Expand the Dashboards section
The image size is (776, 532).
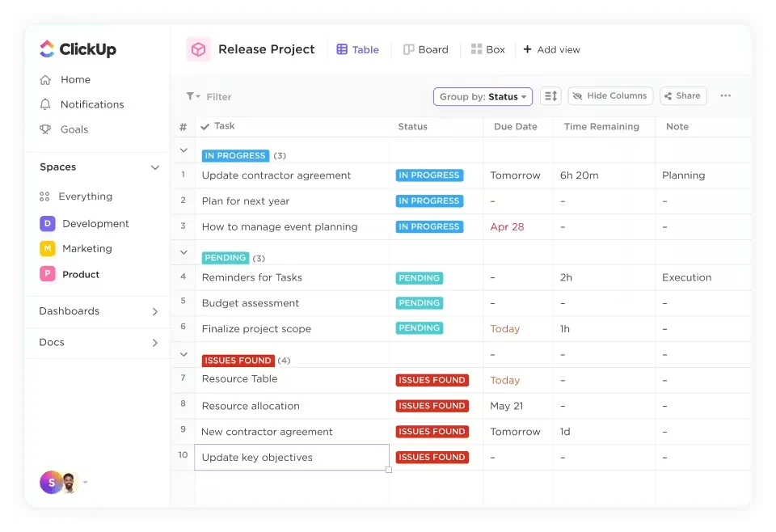(x=155, y=311)
